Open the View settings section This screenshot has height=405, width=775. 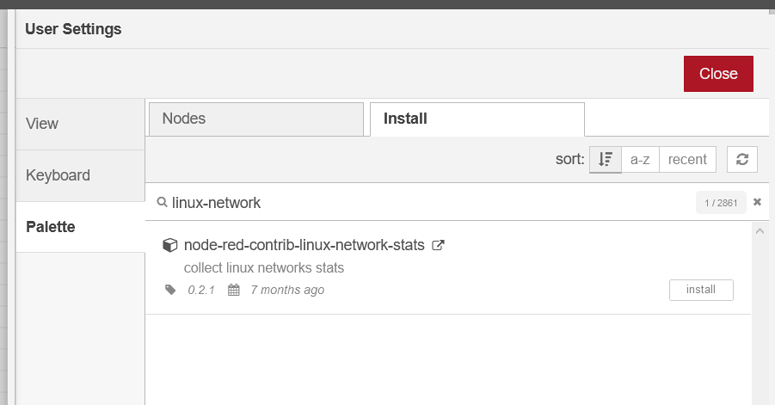[x=81, y=124]
